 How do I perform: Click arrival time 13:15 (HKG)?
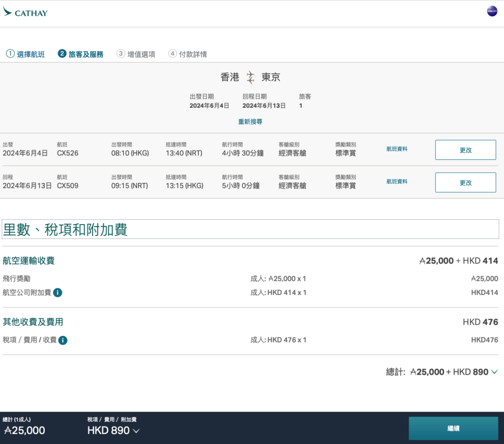(185, 185)
